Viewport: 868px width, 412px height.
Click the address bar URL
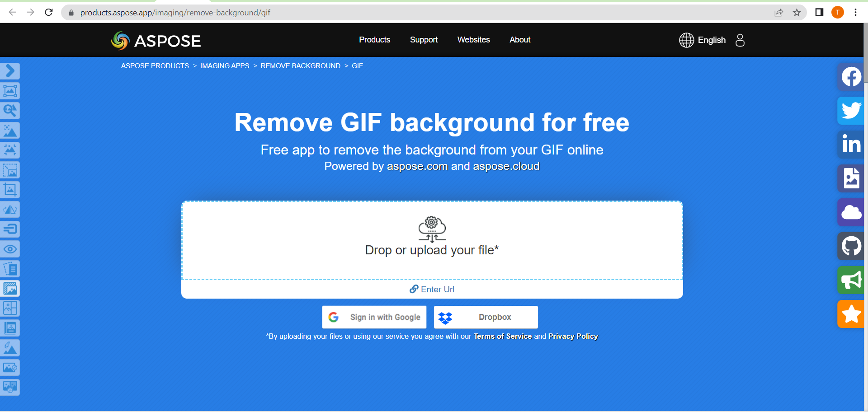tap(175, 13)
